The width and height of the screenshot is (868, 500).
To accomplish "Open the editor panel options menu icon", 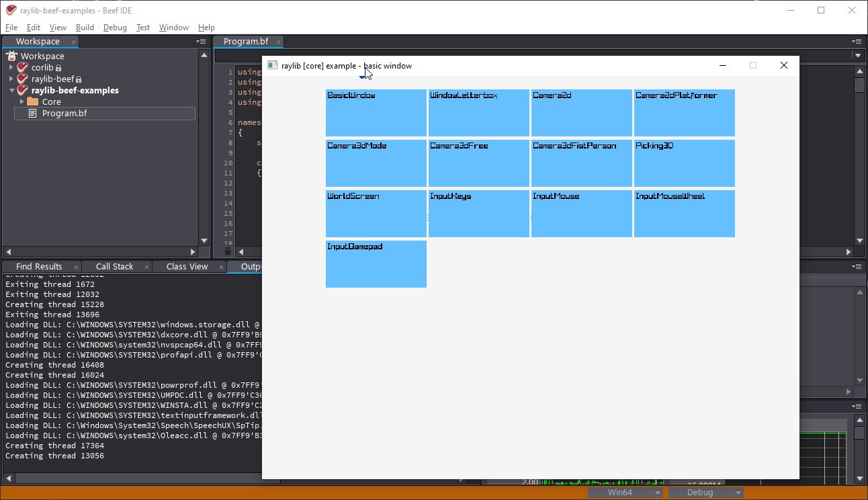I will 857,41.
